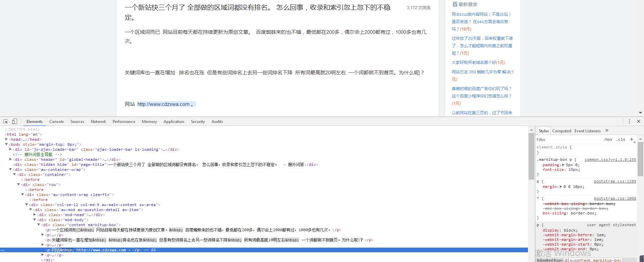The image size is (644, 262).
Task: Toggle the :hov element state option
Action: click(608, 140)
